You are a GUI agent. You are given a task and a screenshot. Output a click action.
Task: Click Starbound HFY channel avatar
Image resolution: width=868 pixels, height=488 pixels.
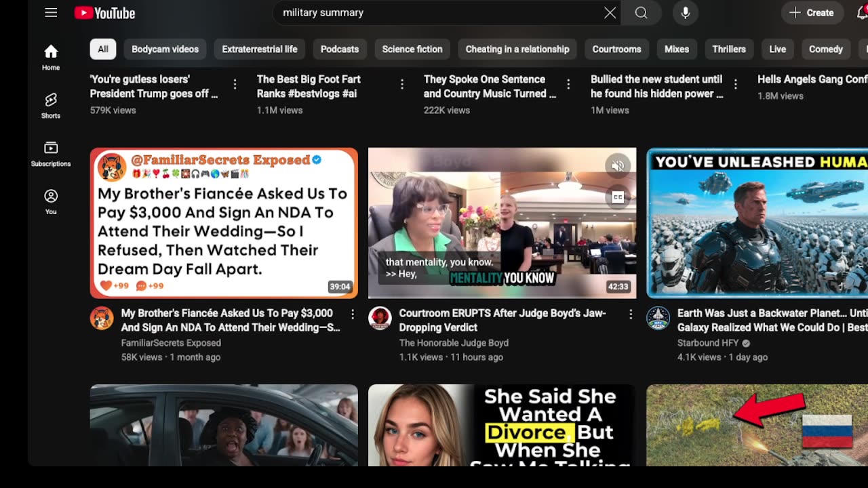pyautogui.click(x=658, y=318)
